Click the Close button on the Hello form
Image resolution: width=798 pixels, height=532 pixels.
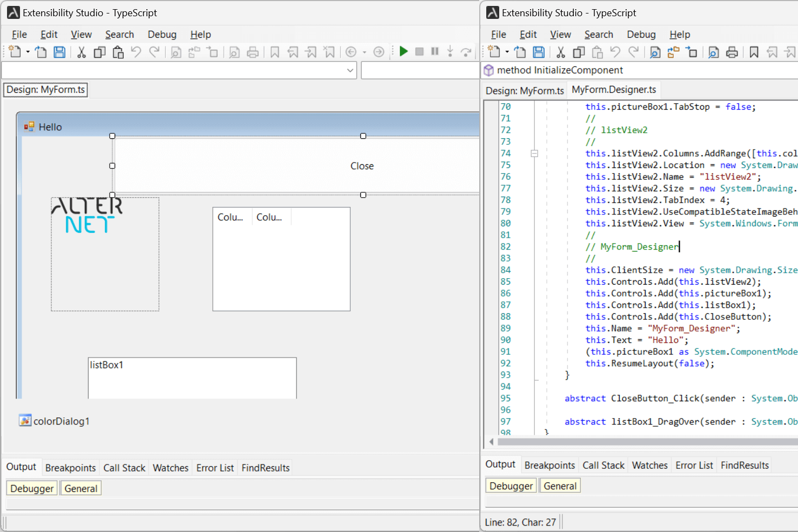pos(296,166)
